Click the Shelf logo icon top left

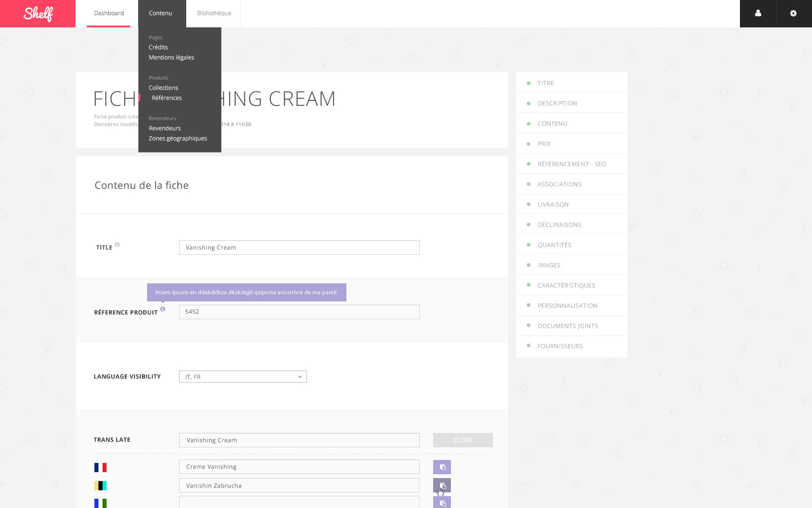(38, 13)
